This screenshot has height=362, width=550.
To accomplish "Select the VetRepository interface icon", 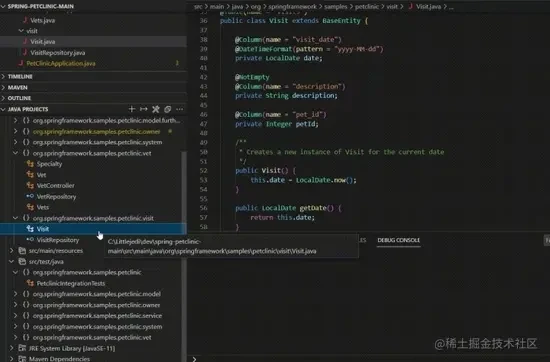I will pos(30,196).
